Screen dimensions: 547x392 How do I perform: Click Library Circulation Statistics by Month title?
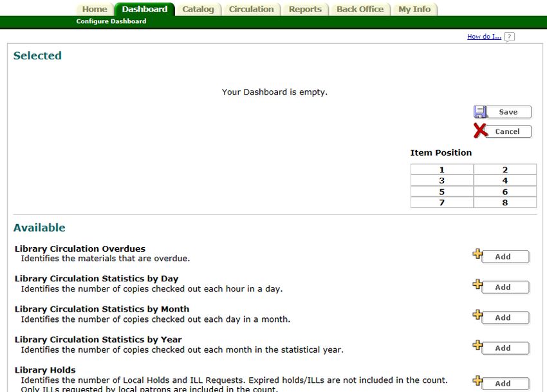point(102,309)
